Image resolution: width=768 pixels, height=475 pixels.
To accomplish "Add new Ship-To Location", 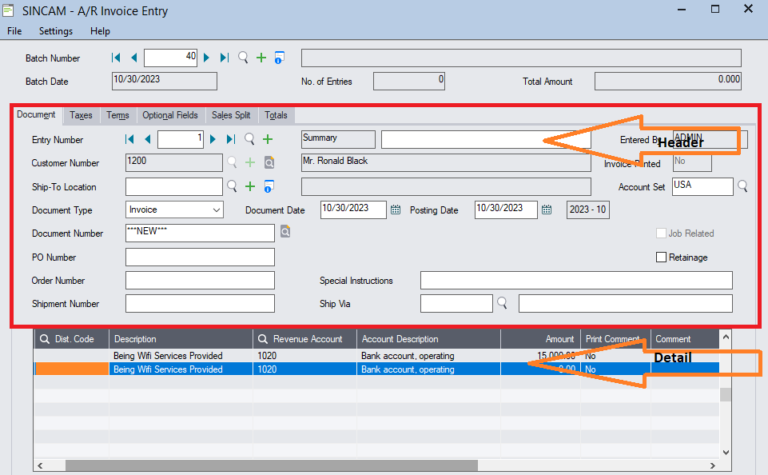I will [x=250, y=186].
